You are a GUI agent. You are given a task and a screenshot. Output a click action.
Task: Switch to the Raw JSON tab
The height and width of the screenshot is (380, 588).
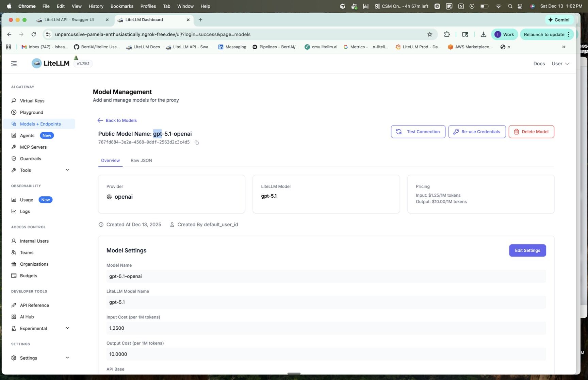[141, 161]
